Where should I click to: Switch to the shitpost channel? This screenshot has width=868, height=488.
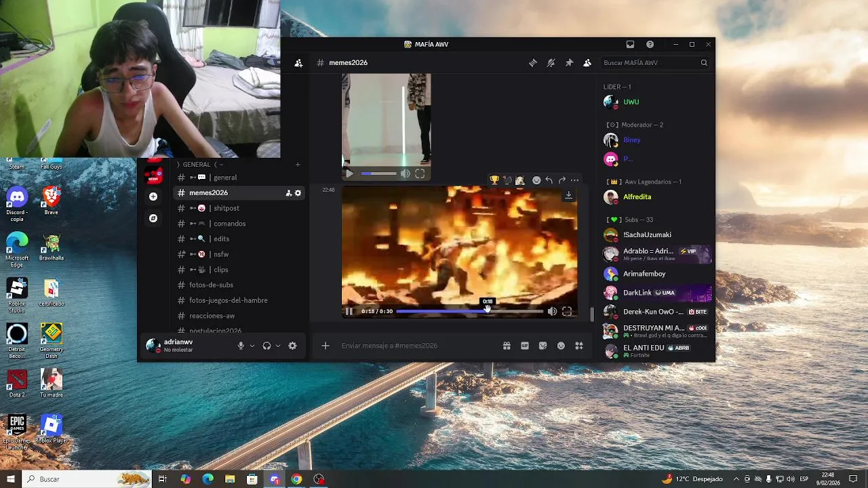coord(239,208)
